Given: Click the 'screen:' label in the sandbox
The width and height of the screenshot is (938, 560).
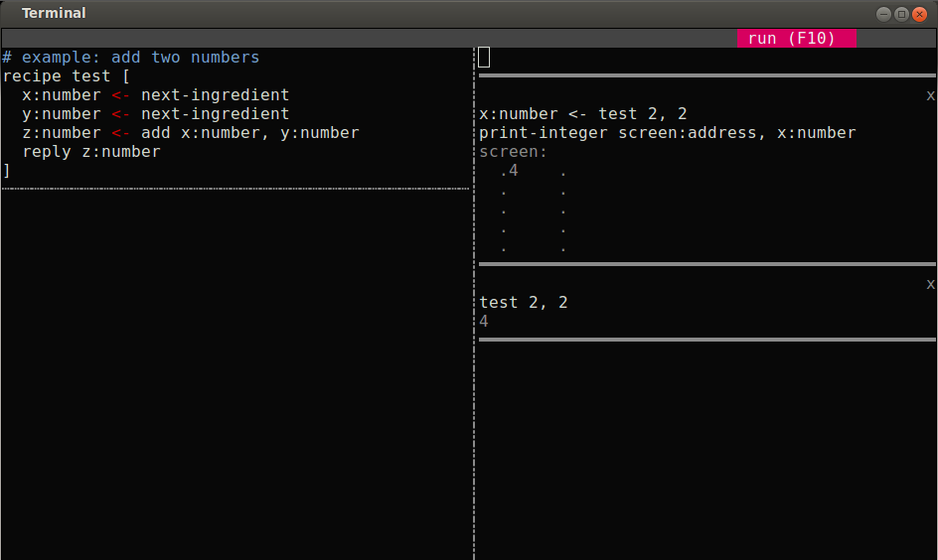Looking at the screenshot, I should coord(514,152).
